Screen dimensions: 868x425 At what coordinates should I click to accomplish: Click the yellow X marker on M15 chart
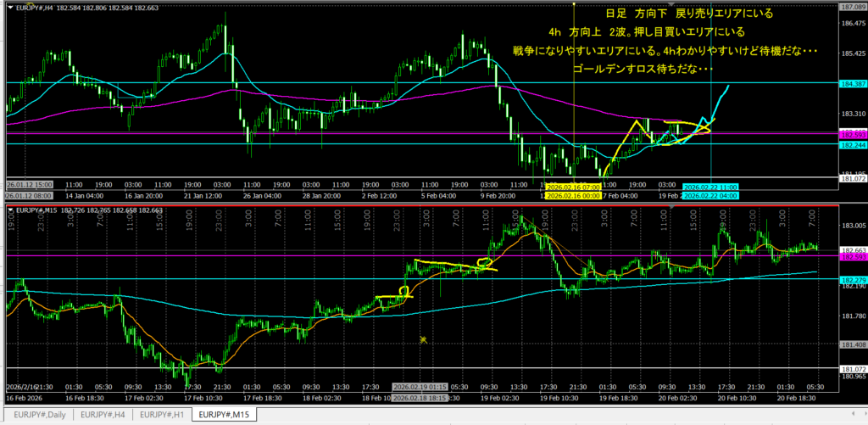[423, 340]
